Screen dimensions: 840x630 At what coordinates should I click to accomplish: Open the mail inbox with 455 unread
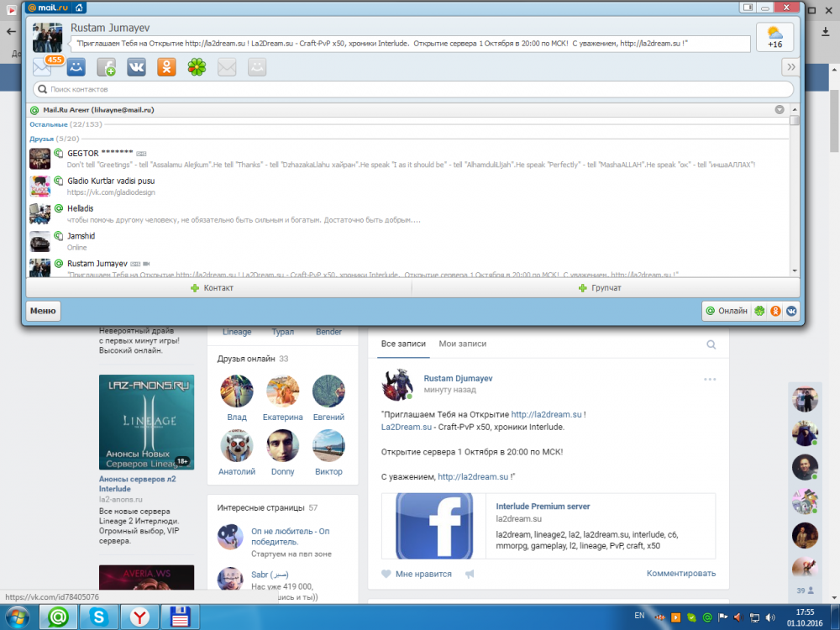[43, 67]
